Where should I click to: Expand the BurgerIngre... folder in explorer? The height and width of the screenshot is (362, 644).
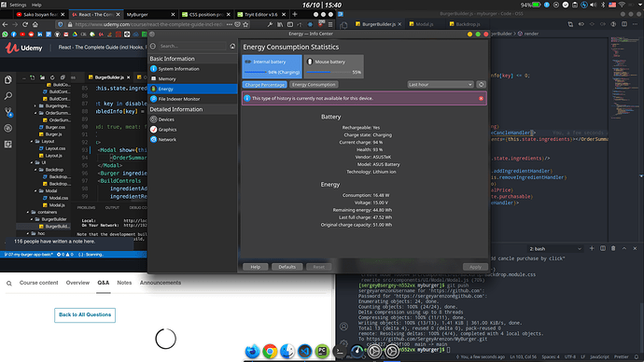pos(53,105)
